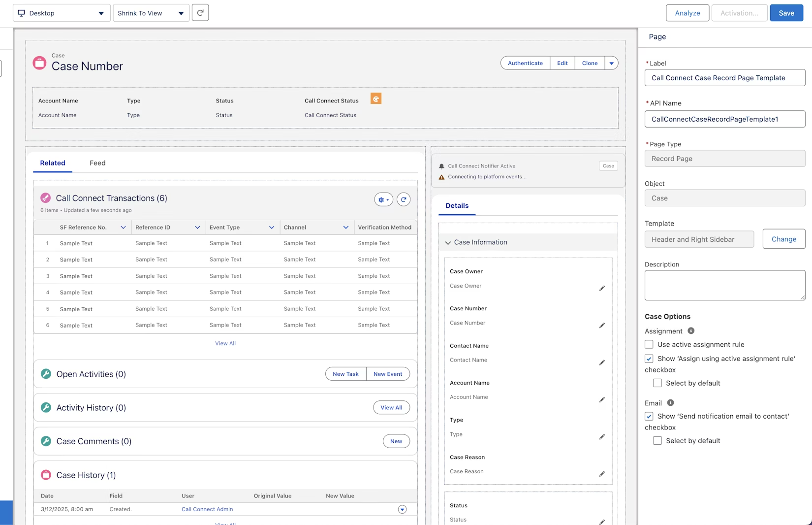Click the API Name input field
The image size is (812, 525).
click(x=725, y=119)
